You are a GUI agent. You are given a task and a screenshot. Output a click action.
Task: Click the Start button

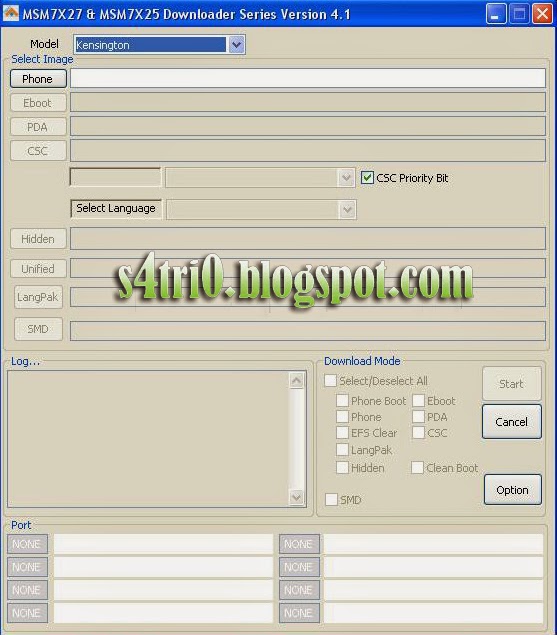[512, 384]
